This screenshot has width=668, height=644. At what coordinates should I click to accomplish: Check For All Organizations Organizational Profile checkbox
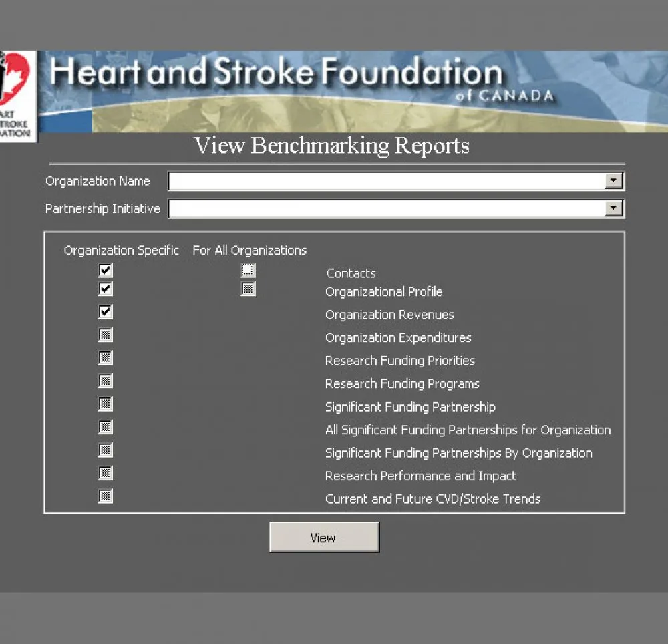248,289
